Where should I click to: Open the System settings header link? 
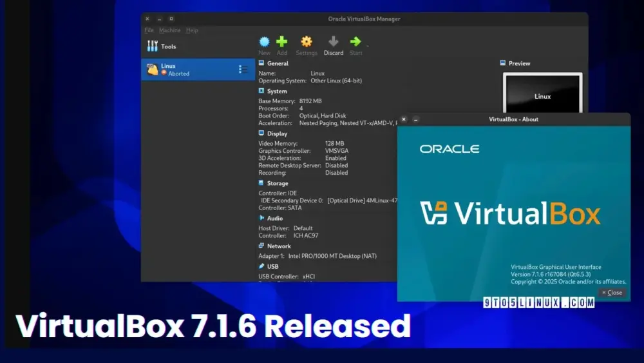[x=277, y=92]
